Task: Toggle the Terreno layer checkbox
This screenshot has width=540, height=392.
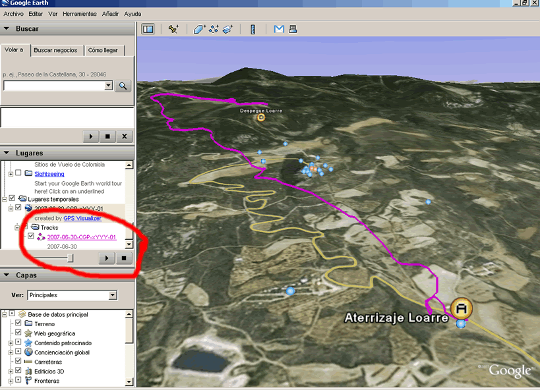Action: click(18, 323)
